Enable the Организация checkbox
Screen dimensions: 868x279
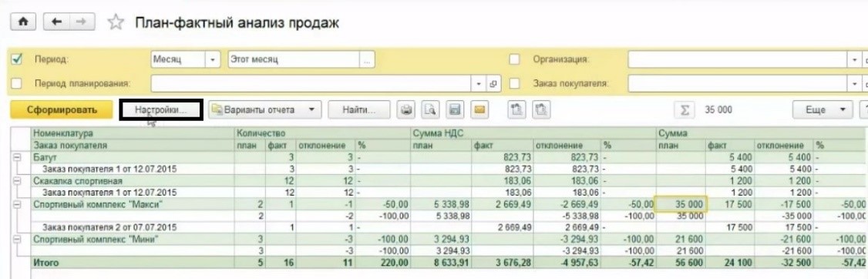tap(515, 59)
